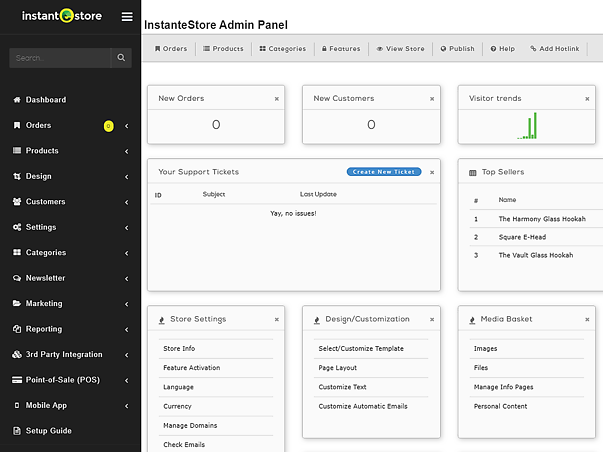Close the Top Sellers widget
Viewport: 603px width, 452px height.
tap(588, 172)
